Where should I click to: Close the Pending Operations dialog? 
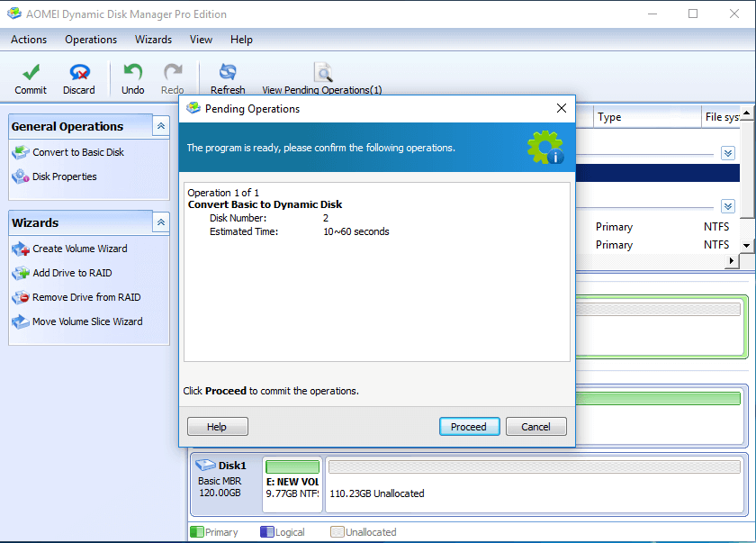click(562, 108)
